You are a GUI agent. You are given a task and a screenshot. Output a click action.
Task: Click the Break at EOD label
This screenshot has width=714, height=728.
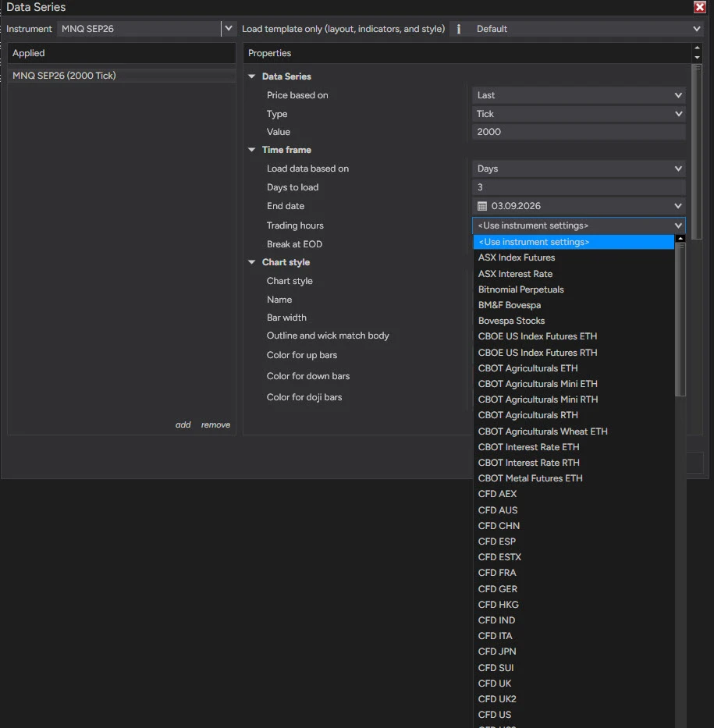[x=294, y=244]
